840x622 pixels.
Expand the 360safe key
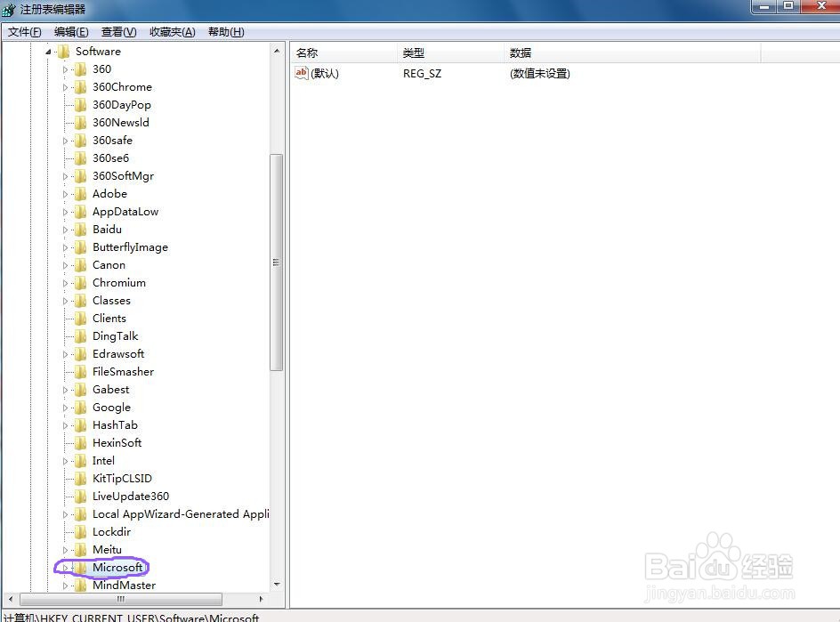click(x=65, y=141)
